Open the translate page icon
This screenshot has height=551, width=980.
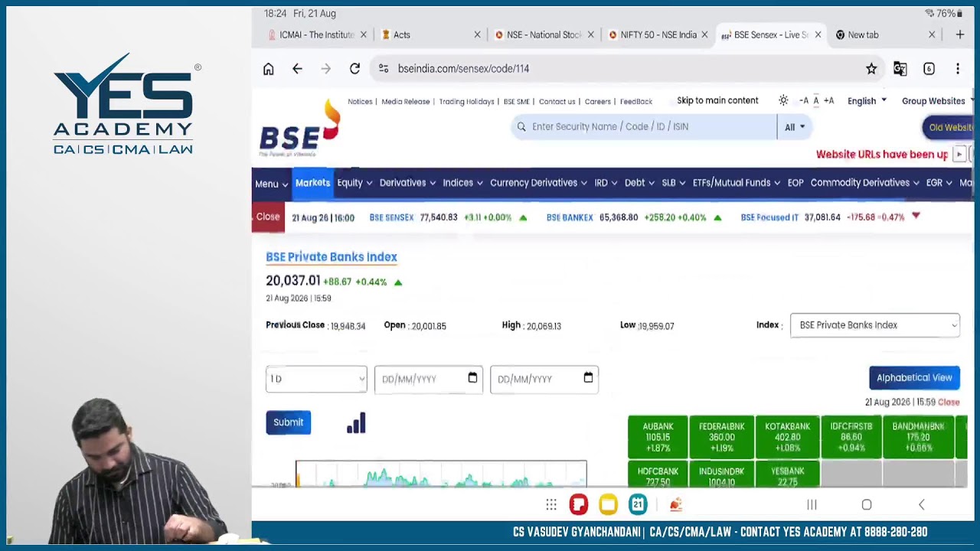tap(900, 69)
